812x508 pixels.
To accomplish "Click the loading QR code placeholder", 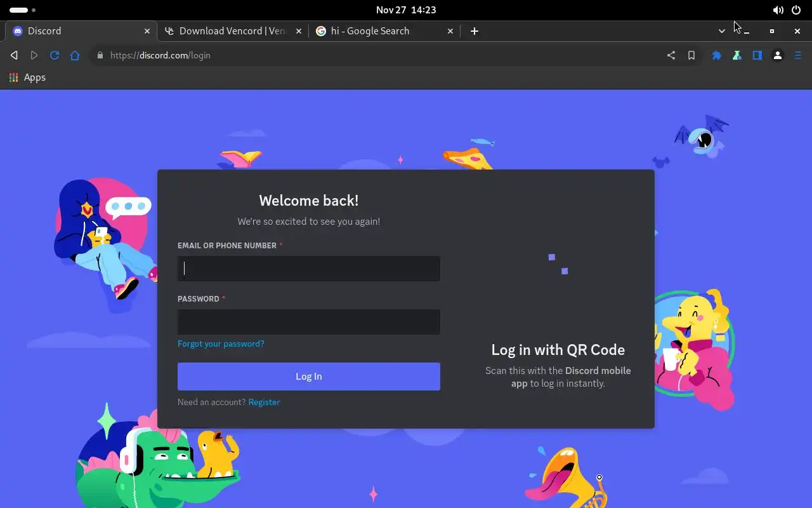I will point(558,264).
